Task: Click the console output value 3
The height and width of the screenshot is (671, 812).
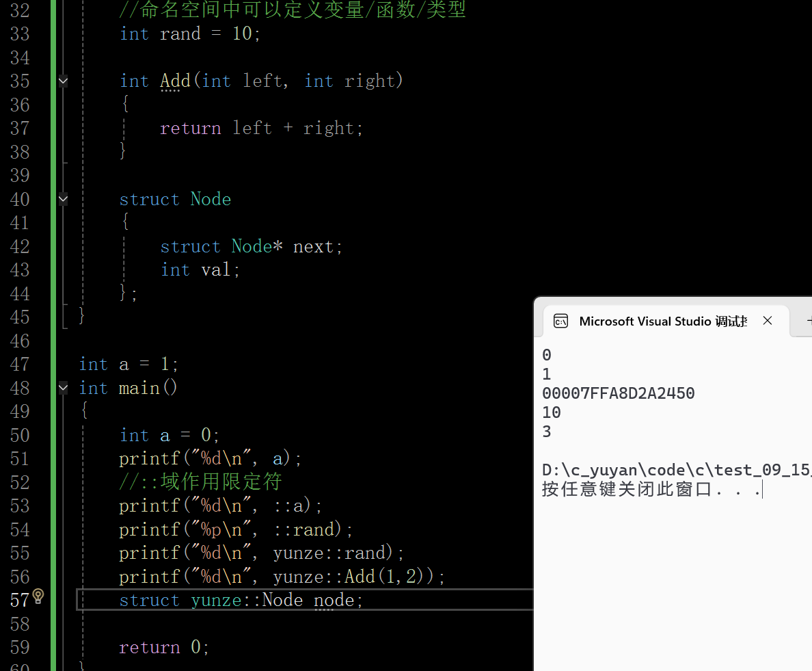Action: click(547, 432)
